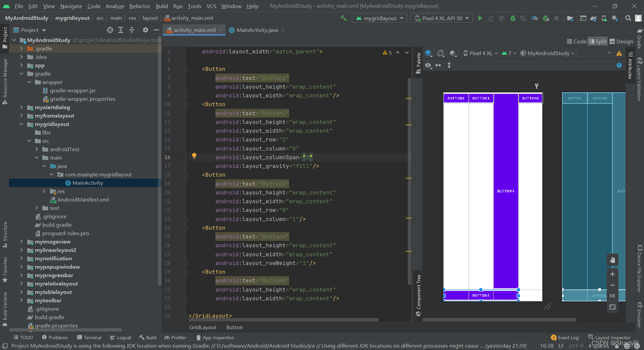Attach debugger to Android process
The height and width of the screenshot is (350, 644).
tap(546, 18)
